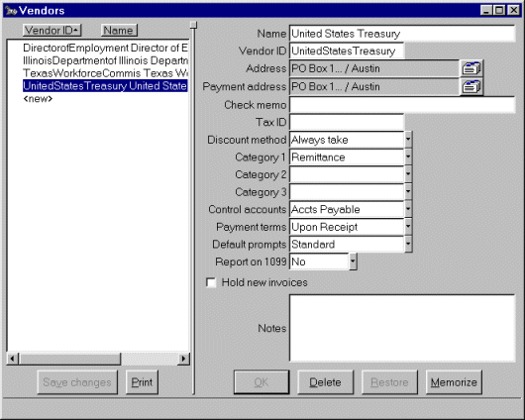The image size is (525, 420).
Task: Click the Print button
Action: coord(142,382)
